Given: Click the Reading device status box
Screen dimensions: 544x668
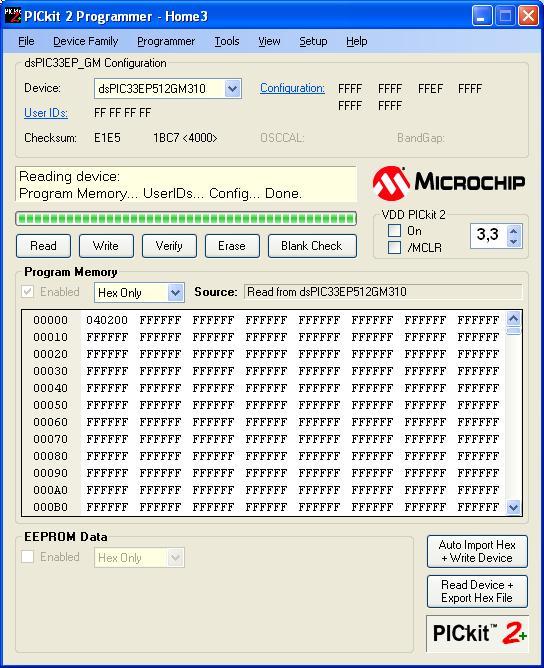Looking at the screenshot, I should coord(186,184).
